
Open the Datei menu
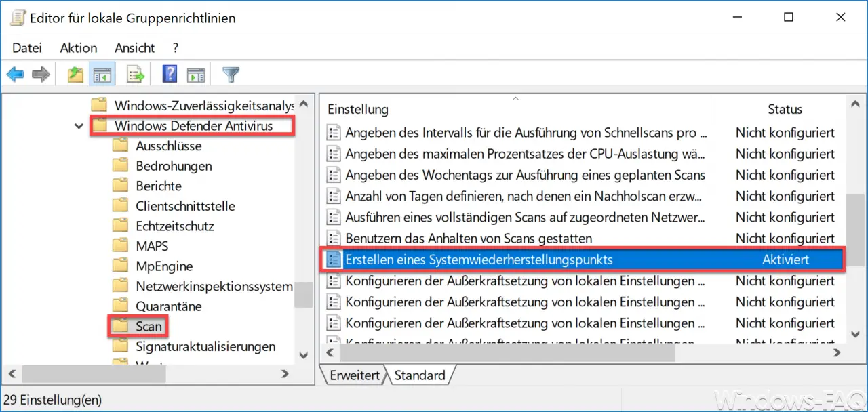coord(27,47)
